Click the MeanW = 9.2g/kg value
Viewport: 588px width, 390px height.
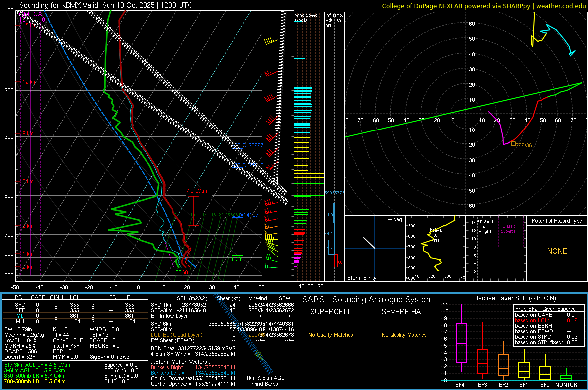point(24,335)
